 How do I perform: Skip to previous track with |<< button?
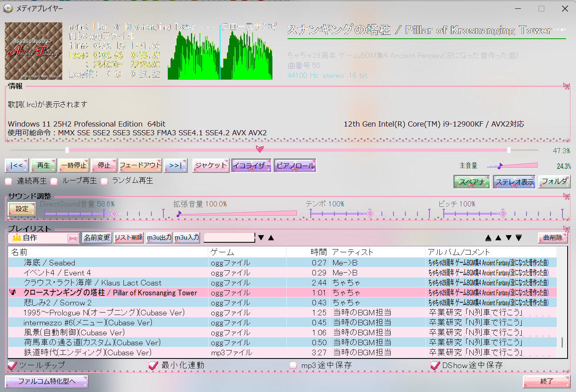tap(17, 166)
